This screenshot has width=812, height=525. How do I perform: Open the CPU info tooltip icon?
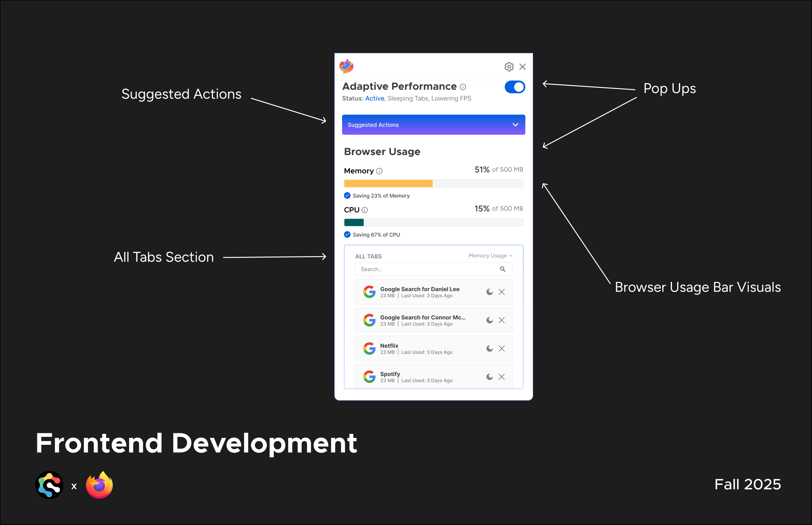tap(364, 210)
